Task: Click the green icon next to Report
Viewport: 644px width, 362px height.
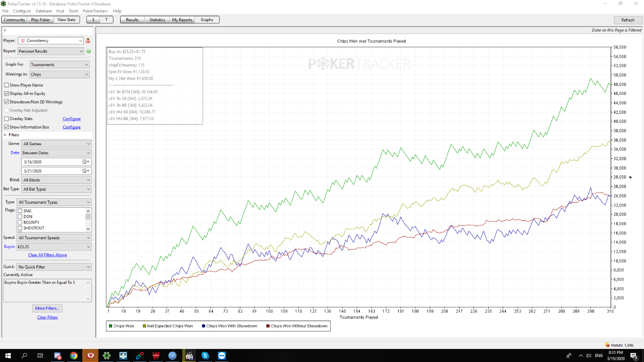Action: coord(88,51)
